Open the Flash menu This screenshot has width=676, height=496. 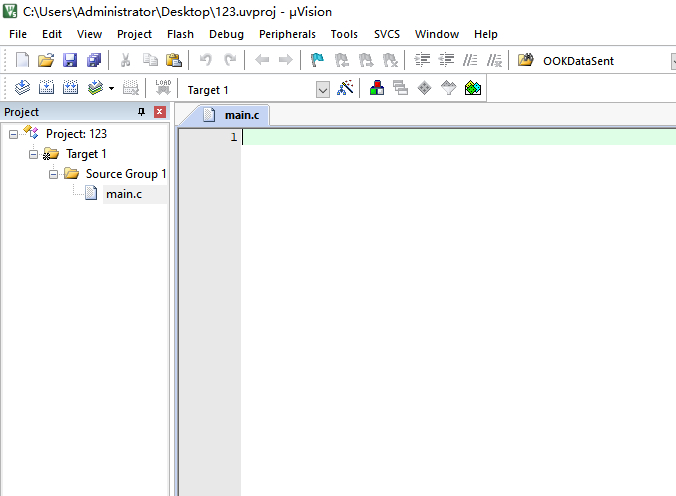180,34
